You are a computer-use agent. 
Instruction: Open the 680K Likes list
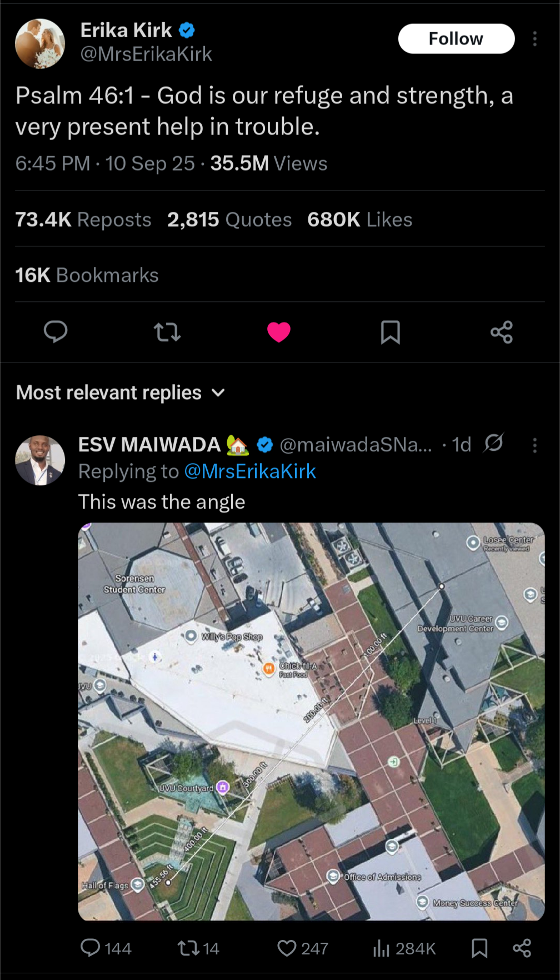coord(359,220)
